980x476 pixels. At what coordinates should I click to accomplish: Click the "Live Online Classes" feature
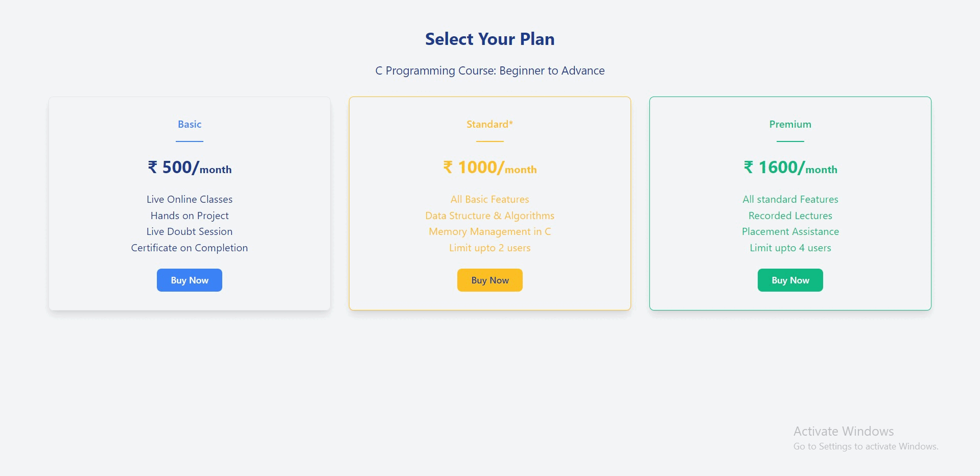[190, 199]
